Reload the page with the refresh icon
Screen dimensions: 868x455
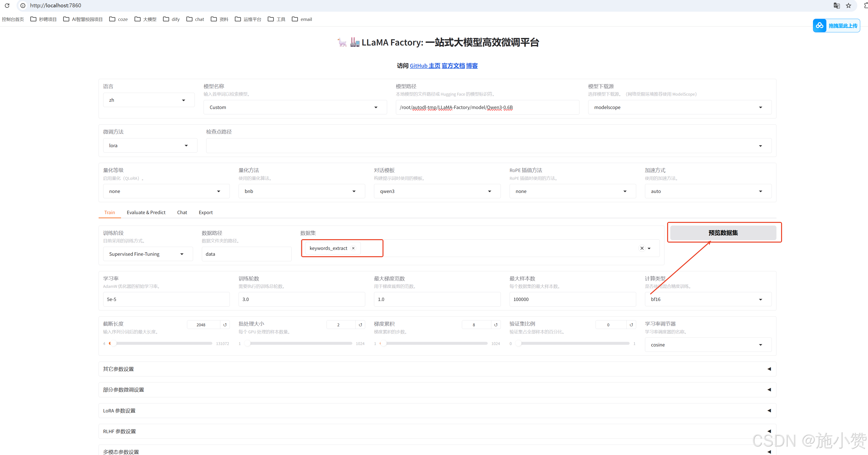point(7,5)
